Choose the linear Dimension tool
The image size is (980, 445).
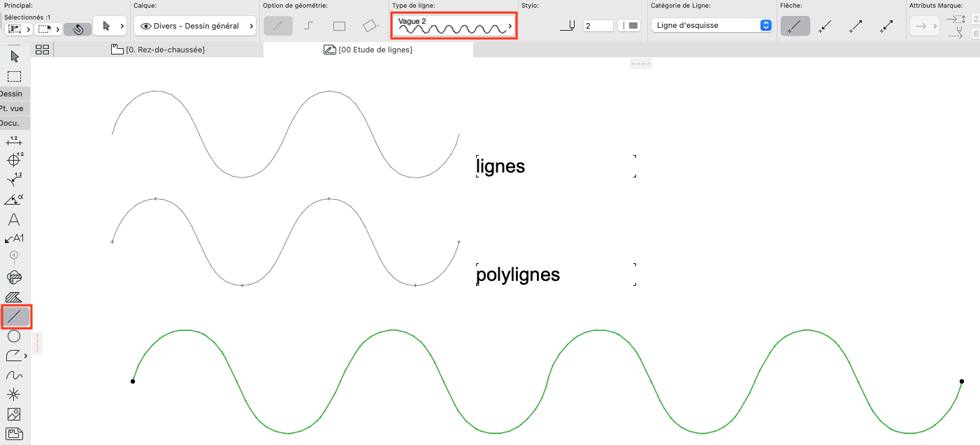click(14, 141)
